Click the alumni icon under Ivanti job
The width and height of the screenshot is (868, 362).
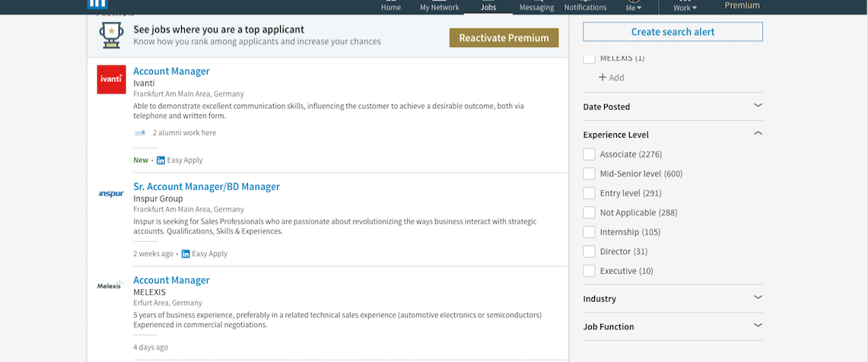[x=139, y=133]
